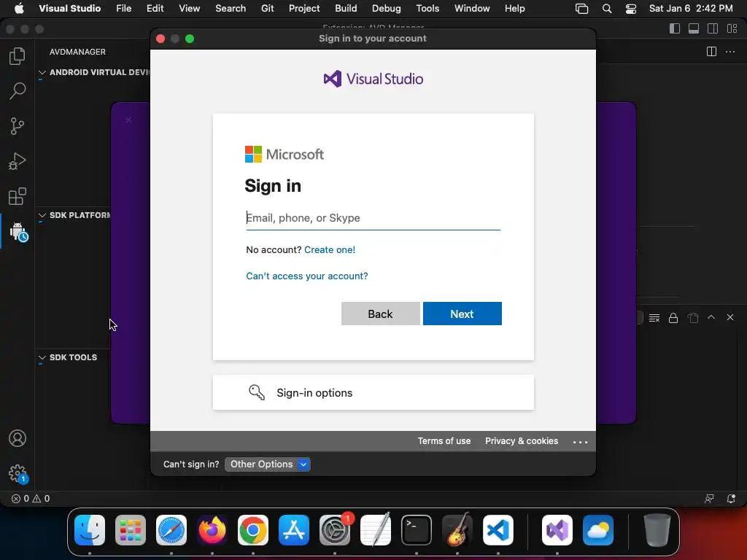747x560 pixels.
Task: Open the Edit menu
Action: click(155, 9)
